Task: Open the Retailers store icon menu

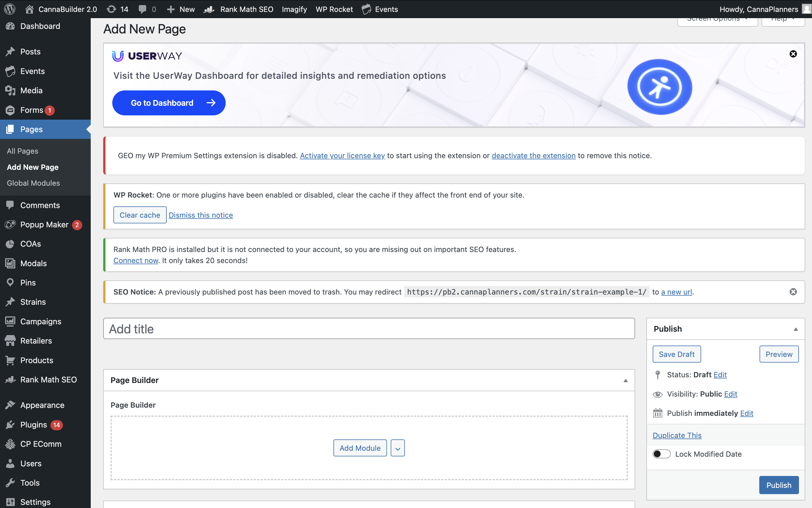Action: point(10,341)
